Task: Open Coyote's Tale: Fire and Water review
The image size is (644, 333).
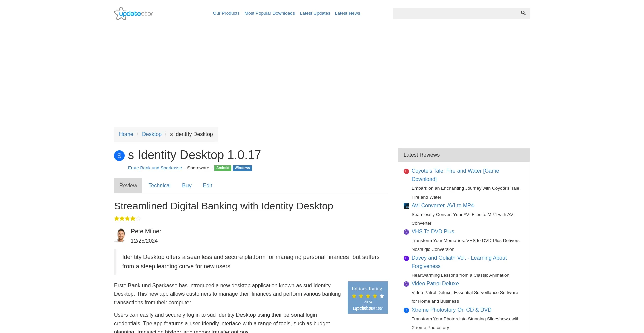Action: (x=455, y=175)
